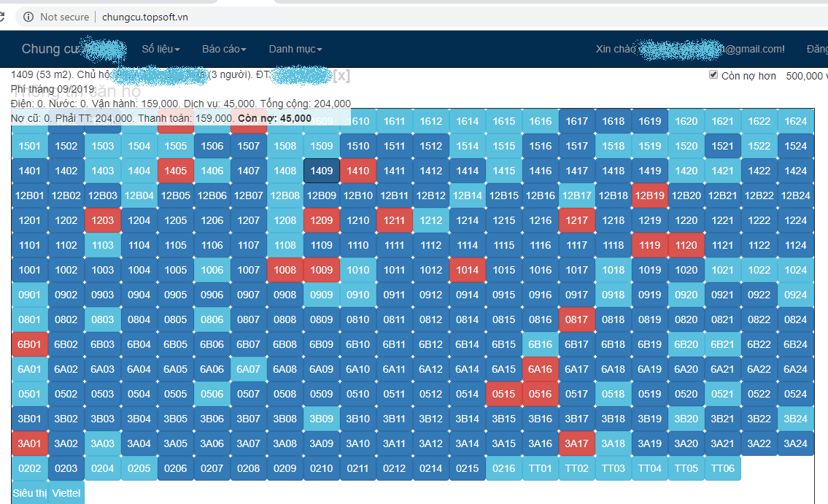The width and height of the screenshot is (828, 504).
Task: Click the Siêu thị tile
Action: coord(30,493)
